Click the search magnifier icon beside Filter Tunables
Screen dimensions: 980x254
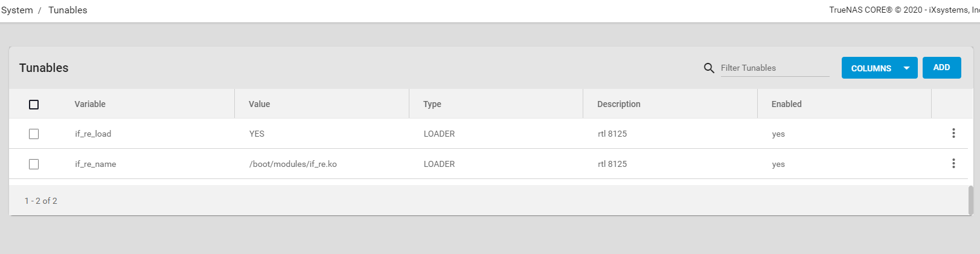(x=709, y=68)
